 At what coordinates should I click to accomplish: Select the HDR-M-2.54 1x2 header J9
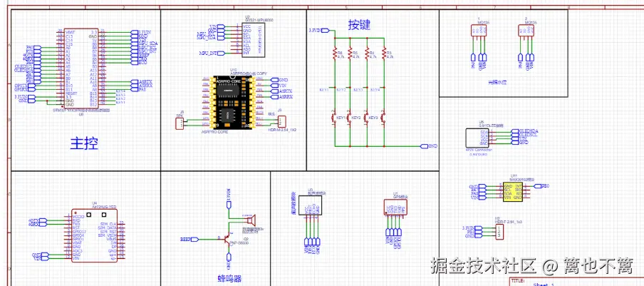[x=281, y=121]
